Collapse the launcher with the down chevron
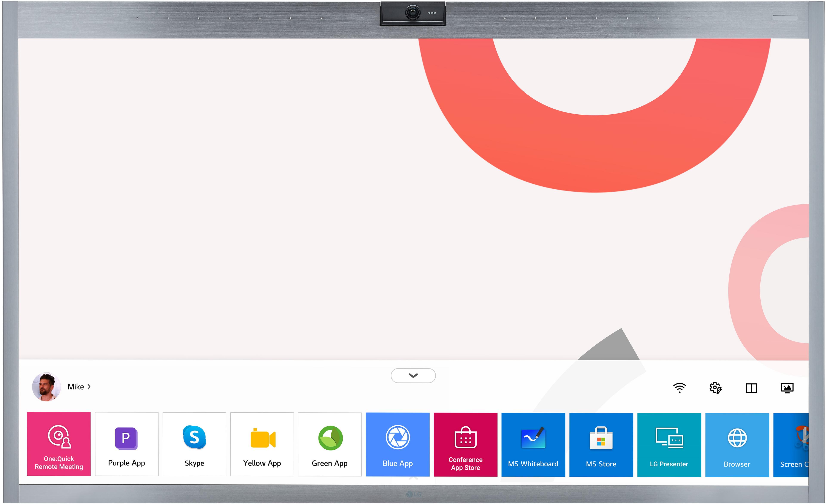 point(413,375)
